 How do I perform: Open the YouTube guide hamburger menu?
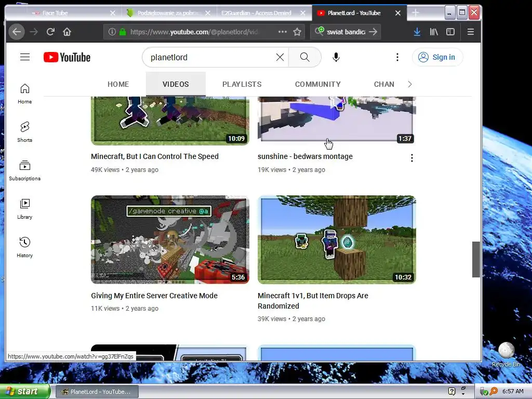pos(25,57)
